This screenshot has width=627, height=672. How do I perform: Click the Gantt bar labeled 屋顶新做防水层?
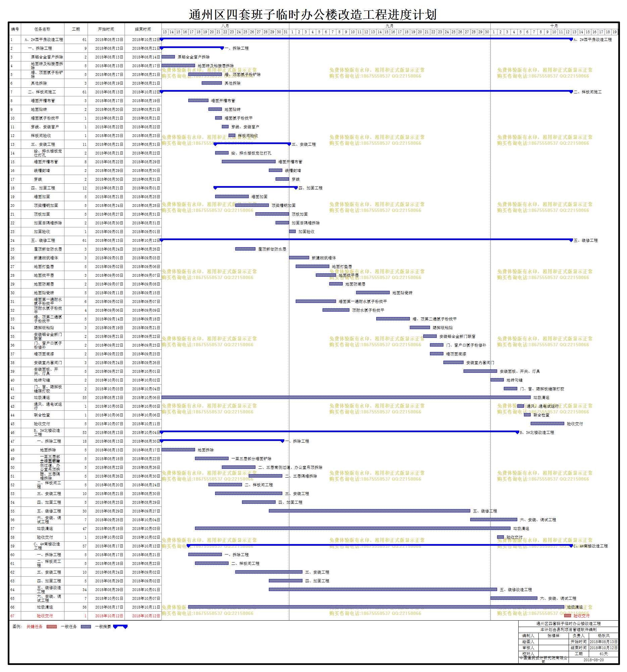(x=245, y=249)
